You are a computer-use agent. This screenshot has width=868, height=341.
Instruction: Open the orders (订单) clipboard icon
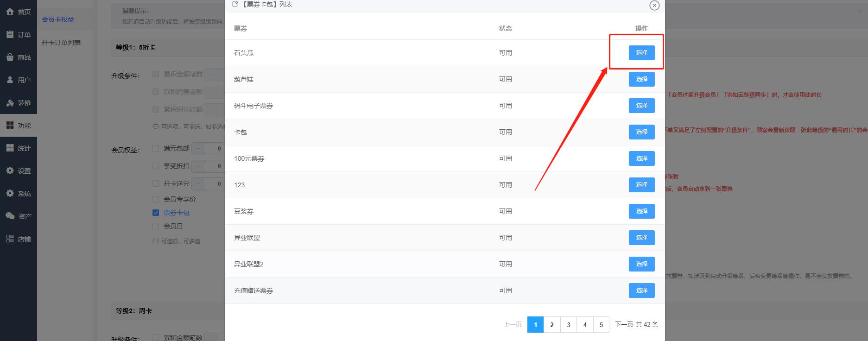(10, 34)
